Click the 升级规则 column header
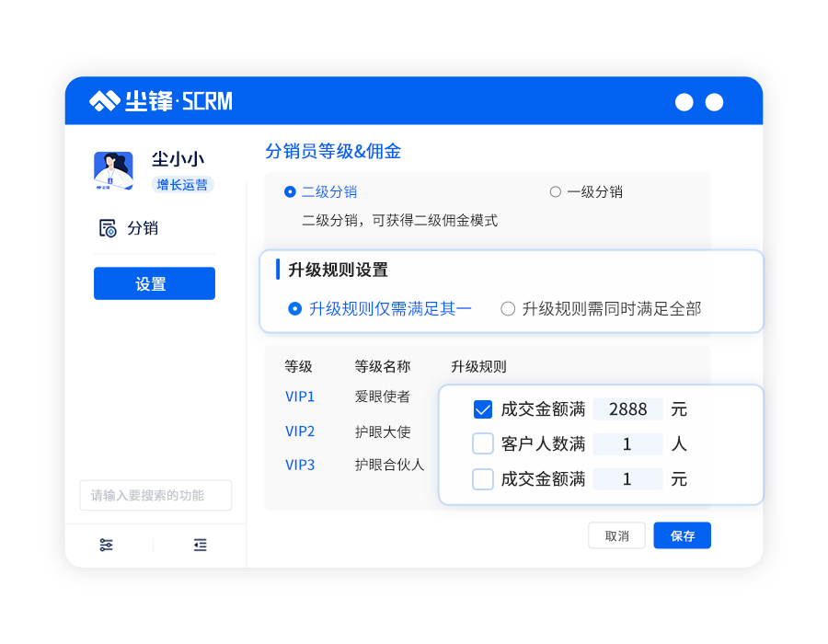828x644 pixels. [x=478, y=366]
